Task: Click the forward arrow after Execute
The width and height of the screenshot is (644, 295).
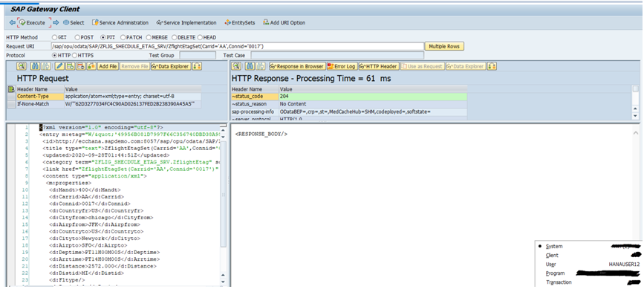Action: [56, 22]
